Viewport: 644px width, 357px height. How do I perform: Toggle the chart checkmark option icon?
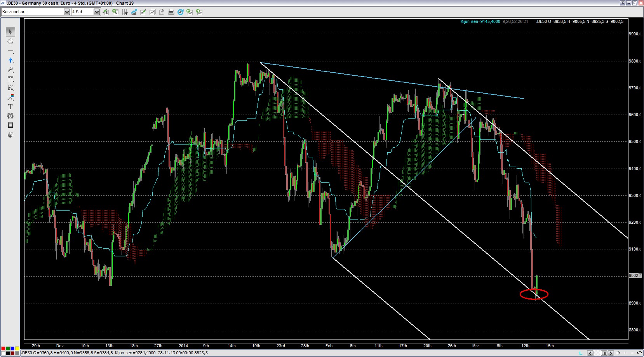pyautogui.click(x=143, y=12)
